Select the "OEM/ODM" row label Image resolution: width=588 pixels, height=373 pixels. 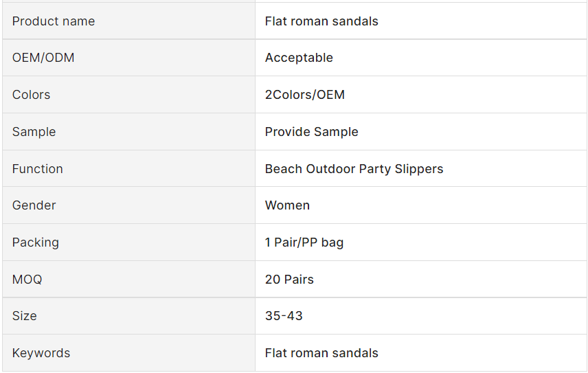[43, 58]
